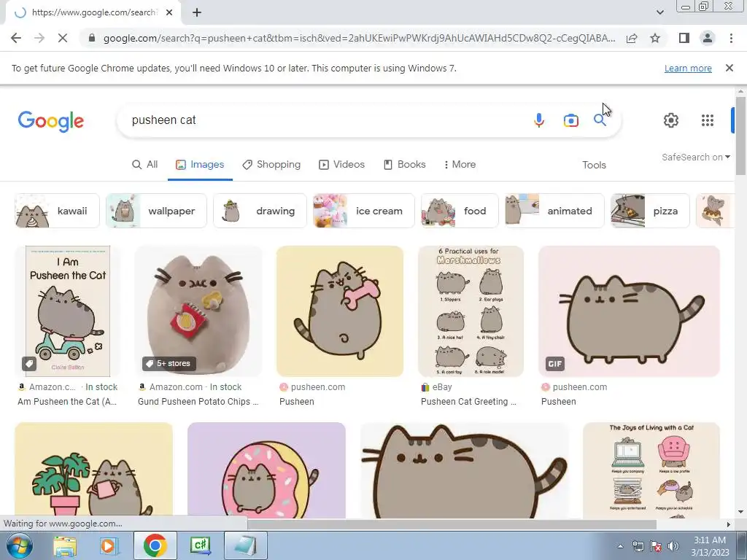Expand the More search categories menu
The height and width of the screenshot is (560, 747).
(460, 164)
